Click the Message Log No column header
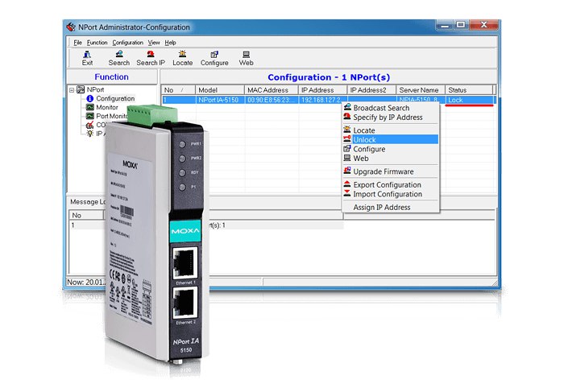This screenshot has height=392, width=564. pyautogui.click(x=86, y=215)
